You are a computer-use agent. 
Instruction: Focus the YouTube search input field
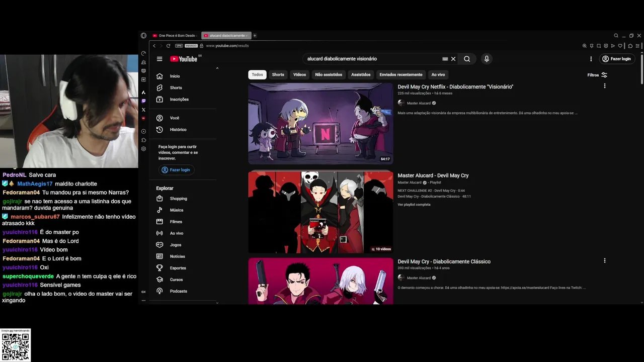coord(372,59)
